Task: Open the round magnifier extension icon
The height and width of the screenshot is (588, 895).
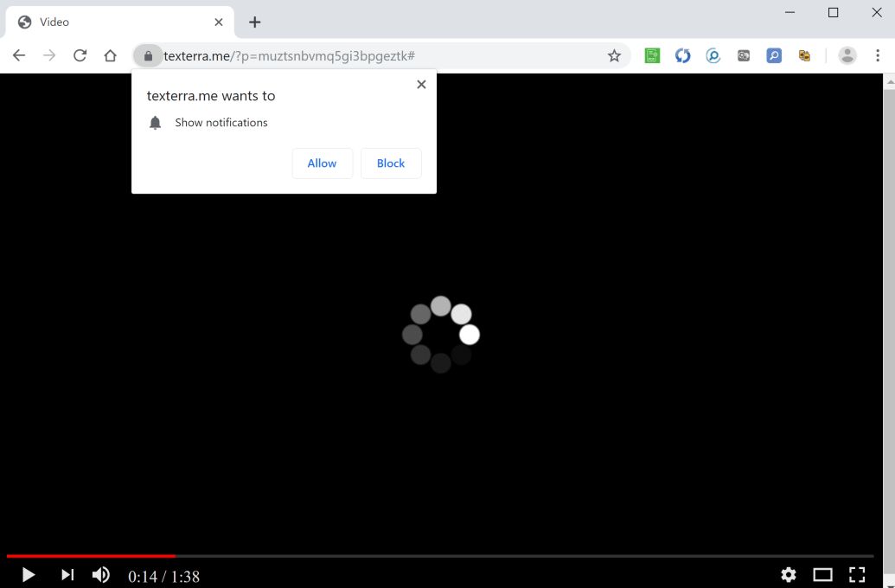Action: tap(713, 55)
